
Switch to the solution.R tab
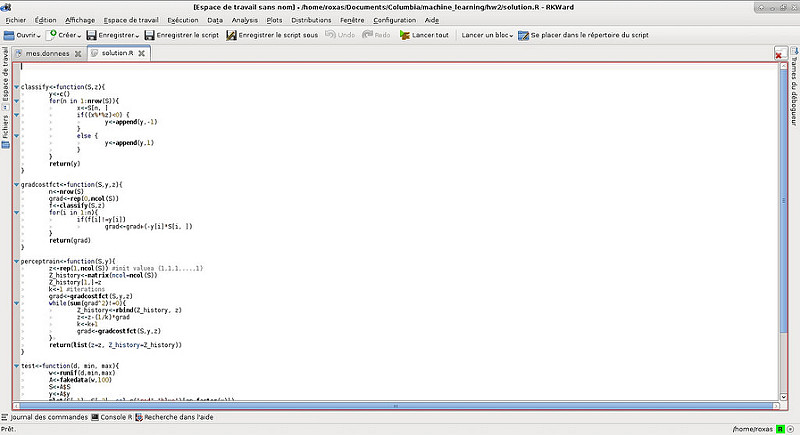[x=117, y=53]
